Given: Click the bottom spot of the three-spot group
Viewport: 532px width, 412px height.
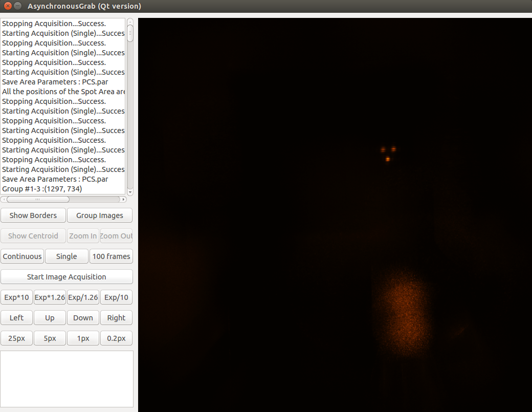Looking at the screenshot, I should pyautogui.click(x=388, y=159).
